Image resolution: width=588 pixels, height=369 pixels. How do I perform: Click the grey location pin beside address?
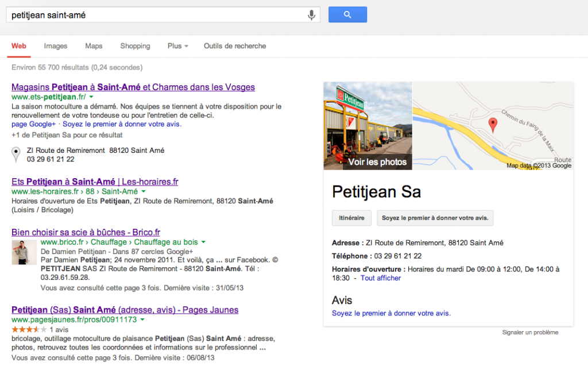click(16, 154)
